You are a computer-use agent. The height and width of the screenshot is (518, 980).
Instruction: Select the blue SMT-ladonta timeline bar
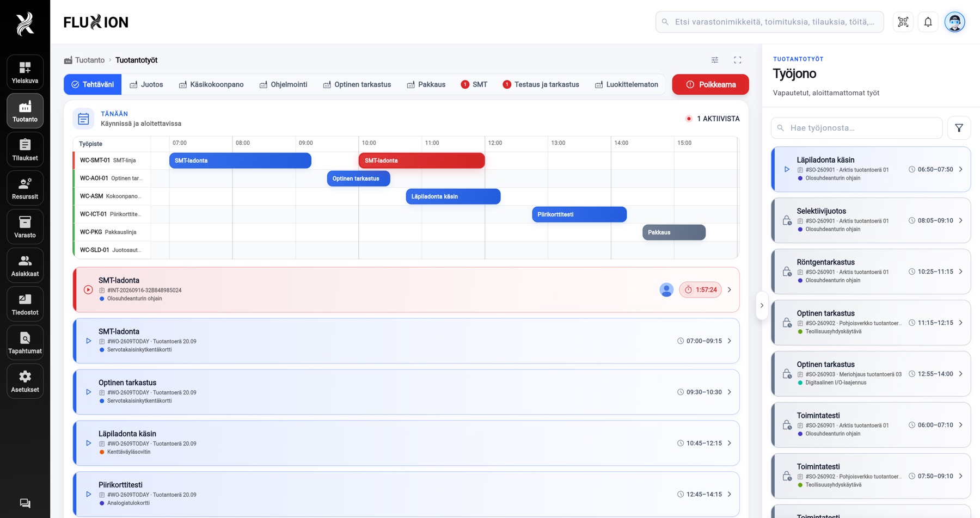240,161
